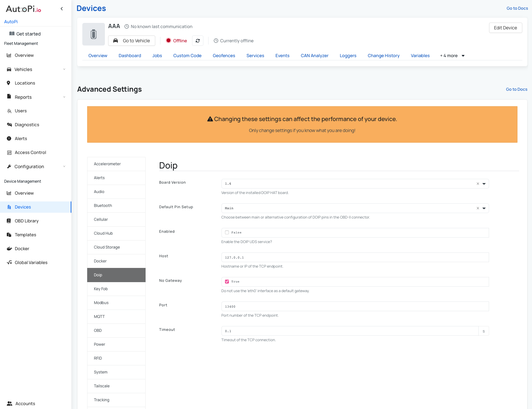Click the Diagnostics icon in the sidebar

9,125
